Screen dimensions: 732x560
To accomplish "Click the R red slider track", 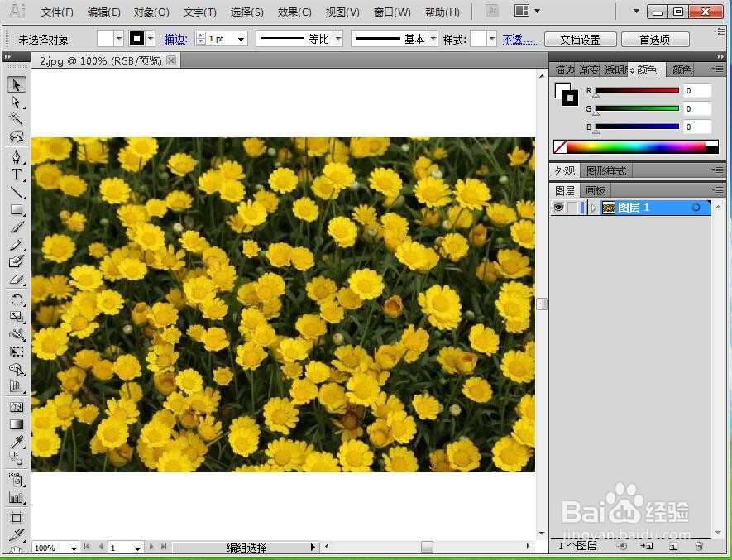I will point(637,90).
